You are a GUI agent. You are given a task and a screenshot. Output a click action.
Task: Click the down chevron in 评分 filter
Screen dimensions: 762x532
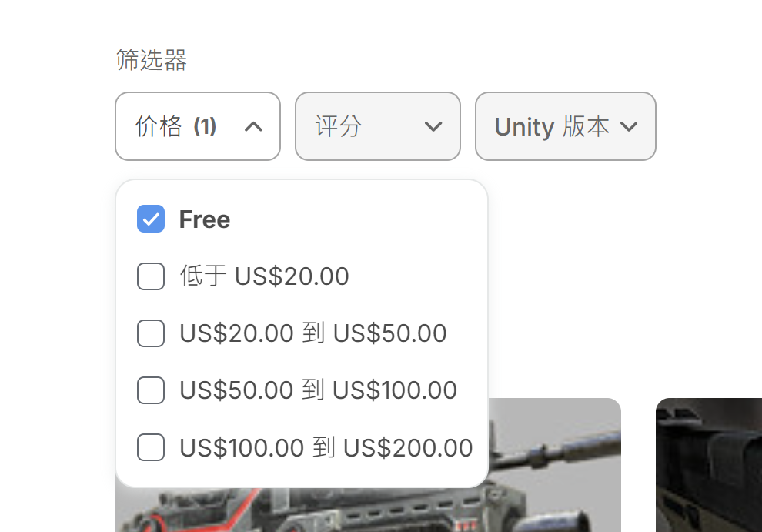pyautogui.click(x=433, y=127)
